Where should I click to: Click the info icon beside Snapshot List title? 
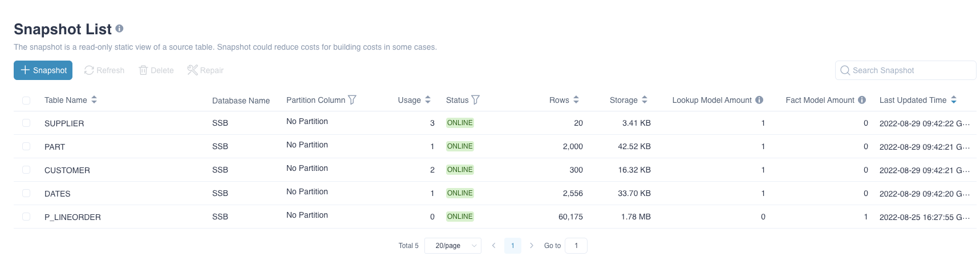(119, 28)
